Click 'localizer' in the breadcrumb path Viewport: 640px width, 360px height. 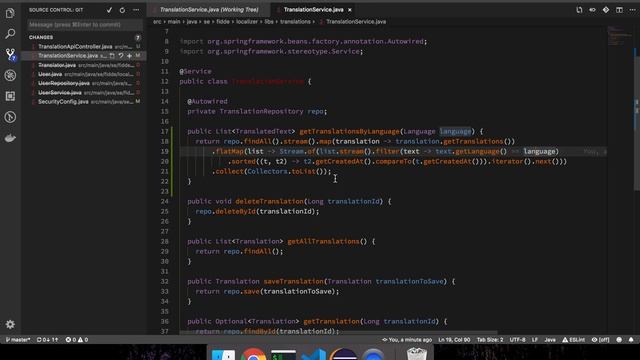pos(247,22)
